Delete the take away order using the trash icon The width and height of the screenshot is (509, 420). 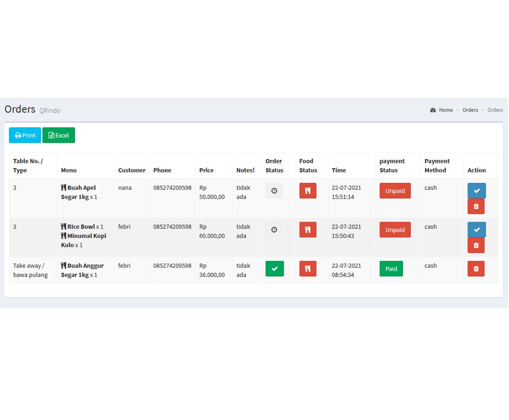476,269
